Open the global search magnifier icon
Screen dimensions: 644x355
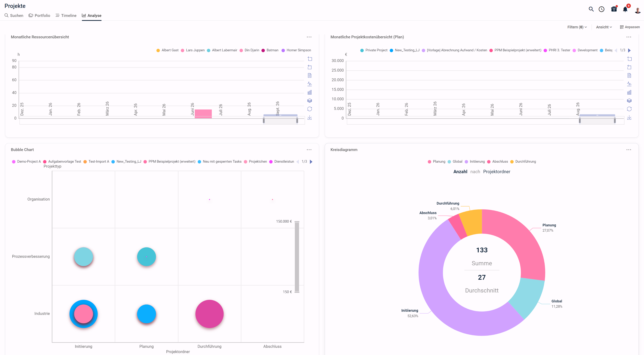click(591, 9)
